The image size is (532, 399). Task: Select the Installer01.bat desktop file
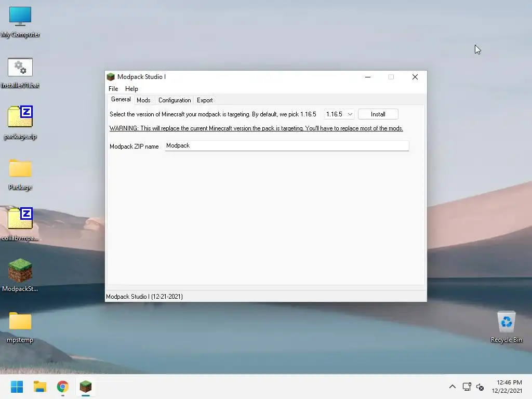point(20,73)
